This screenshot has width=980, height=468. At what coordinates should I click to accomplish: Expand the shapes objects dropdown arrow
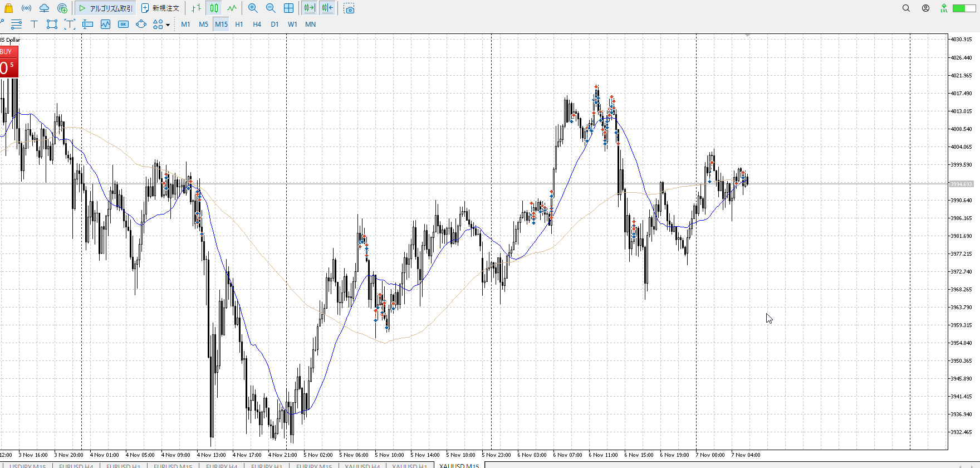coord(168,25)
